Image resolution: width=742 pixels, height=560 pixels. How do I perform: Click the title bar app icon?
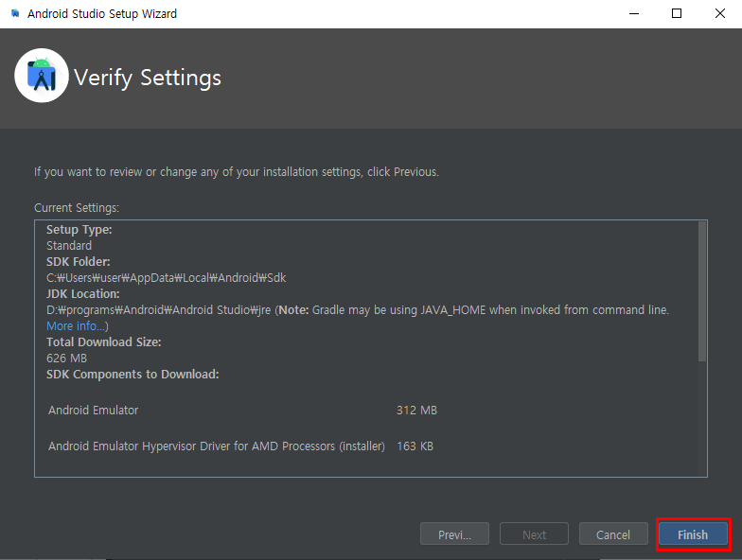15,13
